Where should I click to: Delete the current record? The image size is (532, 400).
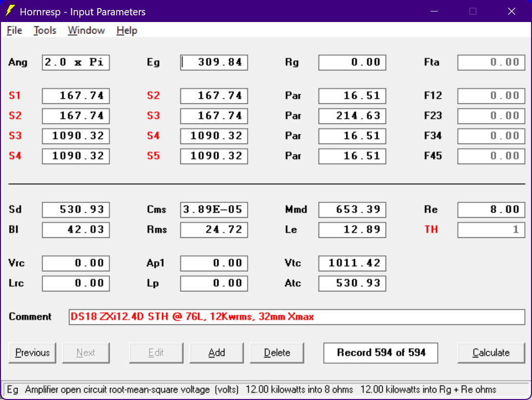(x=277, y=353)
